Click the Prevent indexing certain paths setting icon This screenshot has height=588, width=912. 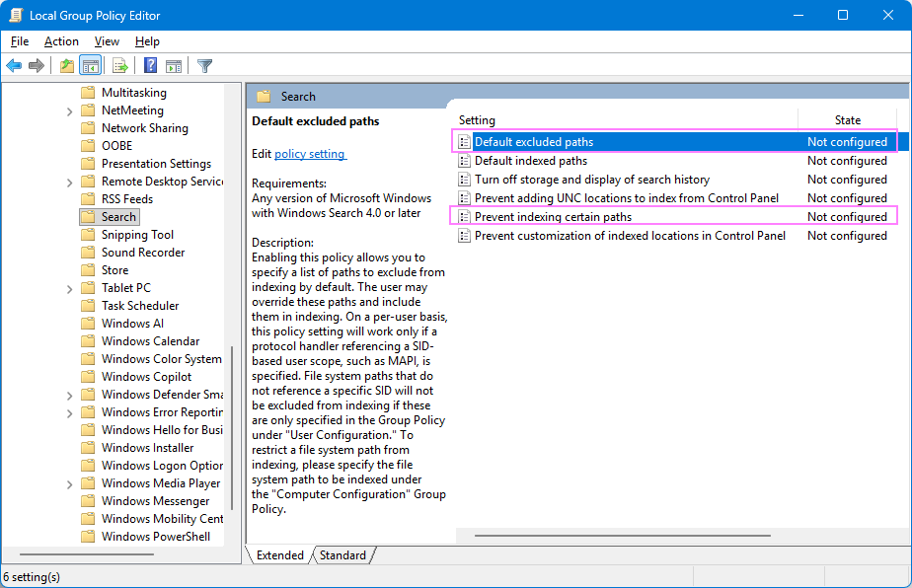pos(464,216)
